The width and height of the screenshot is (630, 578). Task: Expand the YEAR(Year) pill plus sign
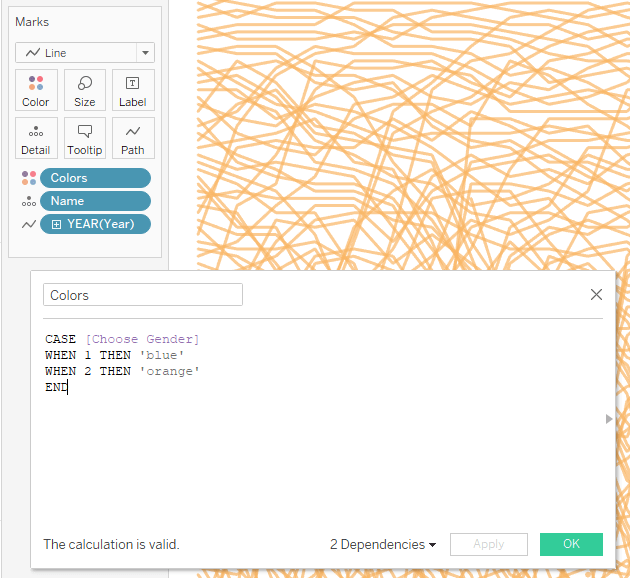click(57, 224)
